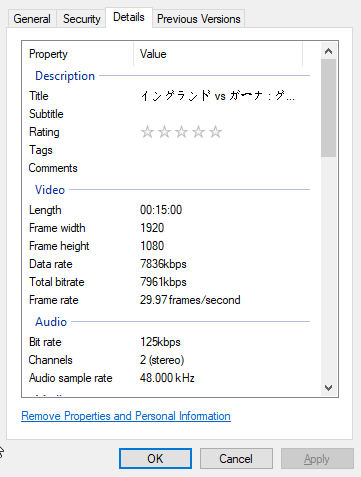
Task: Click the Total bitrate property label
Action: coord(57,282)
